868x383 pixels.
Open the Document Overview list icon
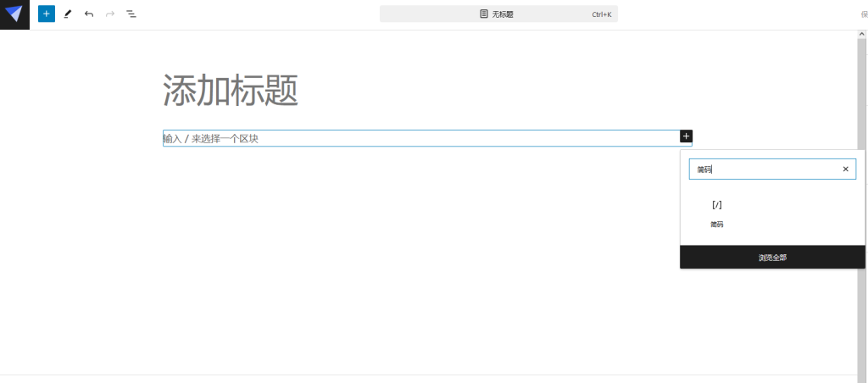[x=131, y=14]
